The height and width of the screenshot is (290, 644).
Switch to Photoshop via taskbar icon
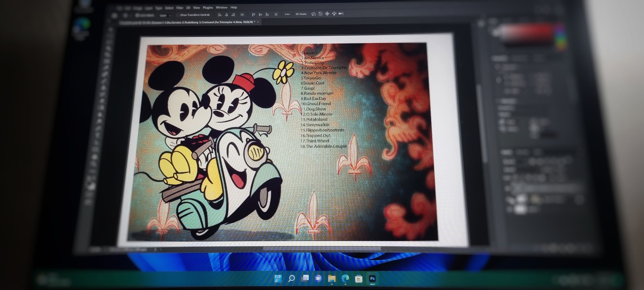coord(372,279)
